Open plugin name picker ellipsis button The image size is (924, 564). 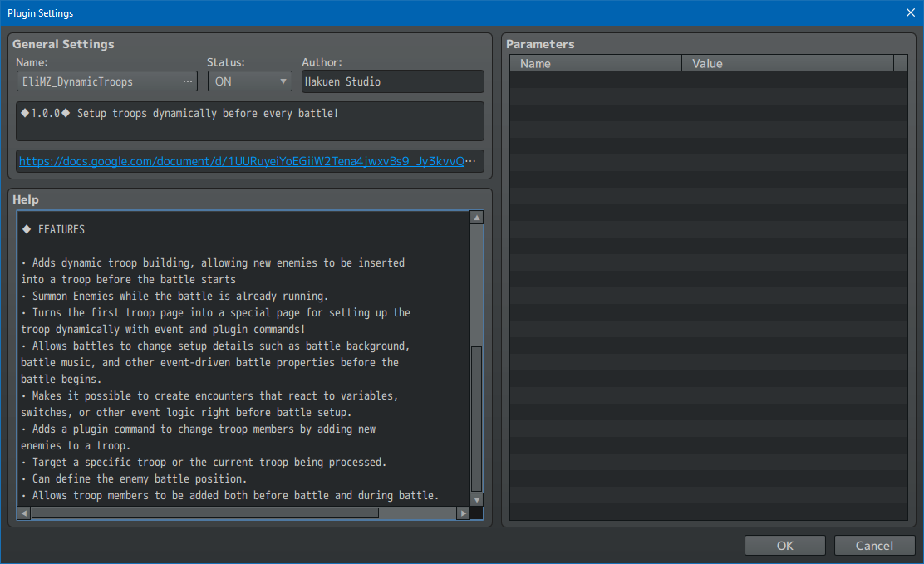click(x=188, y=81)
